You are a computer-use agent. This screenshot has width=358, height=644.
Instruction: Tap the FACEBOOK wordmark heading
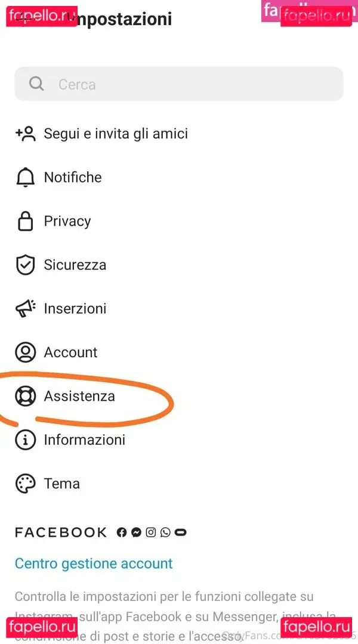61,532
